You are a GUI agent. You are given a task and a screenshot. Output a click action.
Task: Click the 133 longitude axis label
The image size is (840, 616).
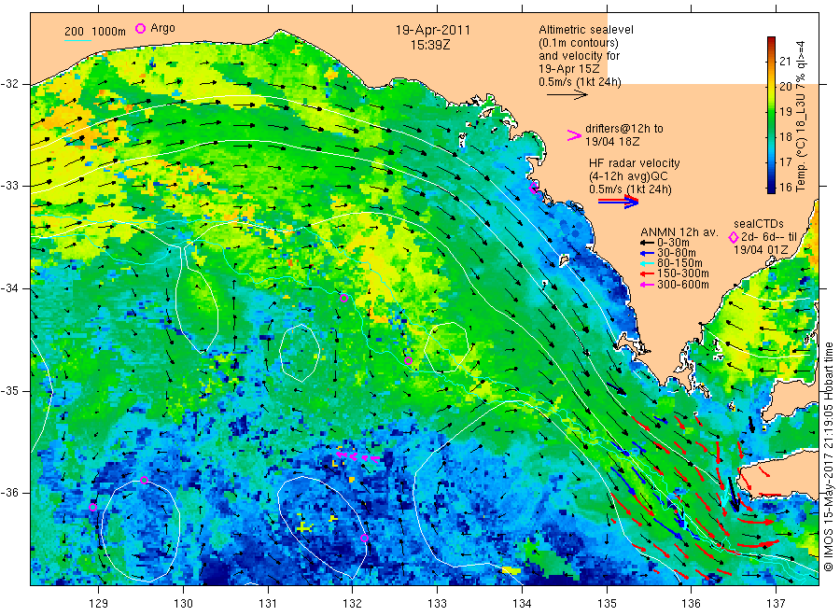click(x=437, y=604)
